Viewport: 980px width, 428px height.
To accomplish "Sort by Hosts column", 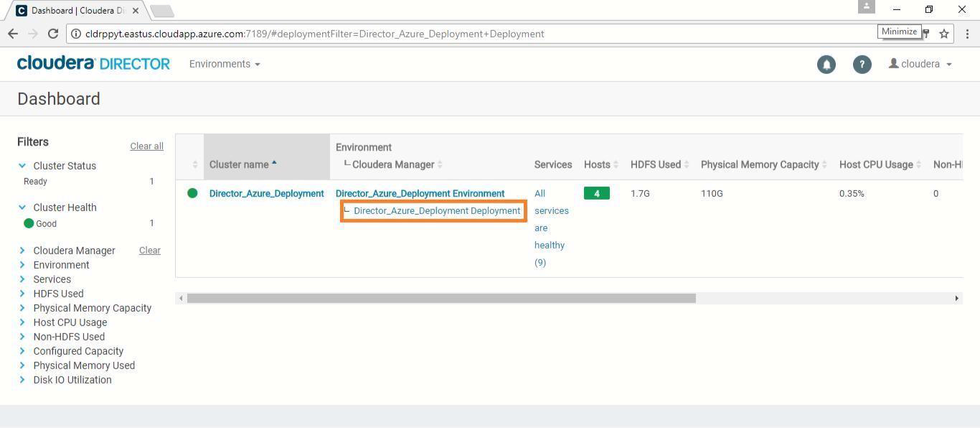I will 601,164.
